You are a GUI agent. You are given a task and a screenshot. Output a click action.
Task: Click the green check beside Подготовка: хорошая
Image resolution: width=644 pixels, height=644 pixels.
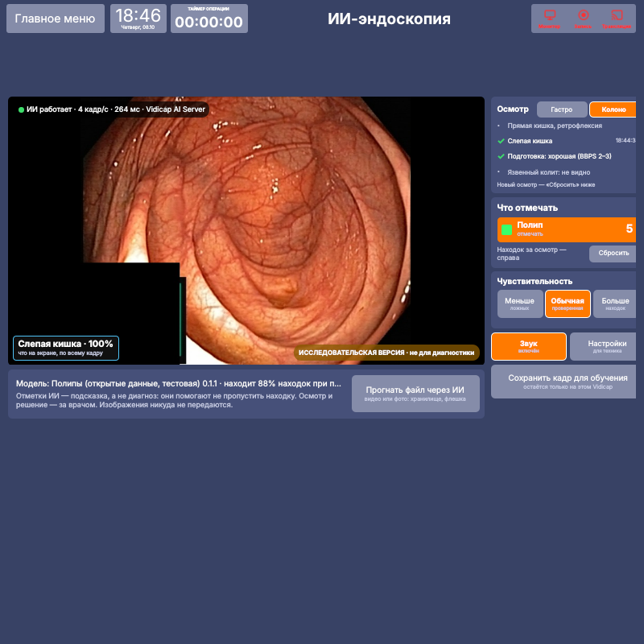coord(501,156)
